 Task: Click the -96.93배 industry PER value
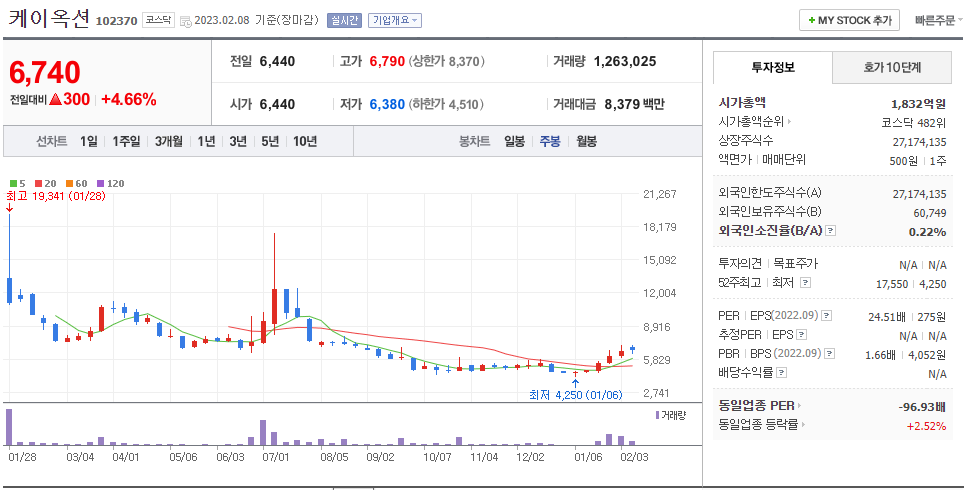921,407
